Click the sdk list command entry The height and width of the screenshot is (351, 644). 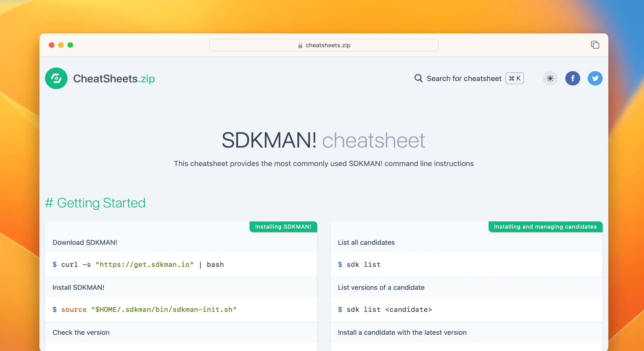[x=359, y=264]
